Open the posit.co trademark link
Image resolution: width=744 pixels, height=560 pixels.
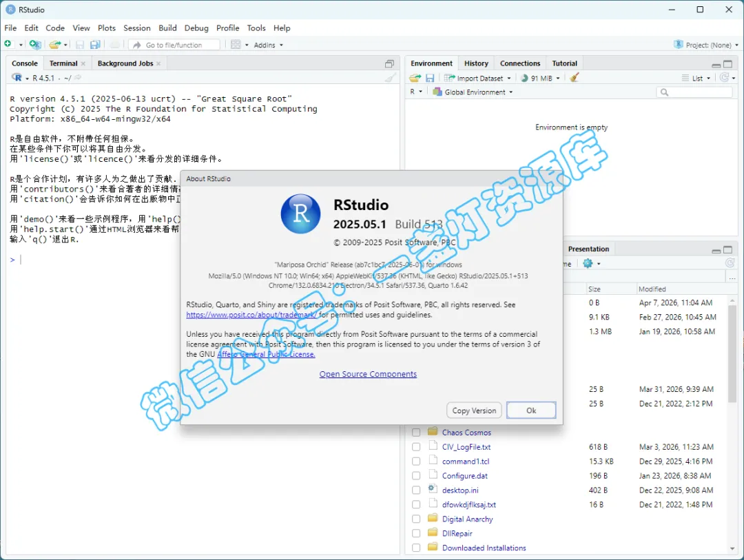[x=251, y=315]
